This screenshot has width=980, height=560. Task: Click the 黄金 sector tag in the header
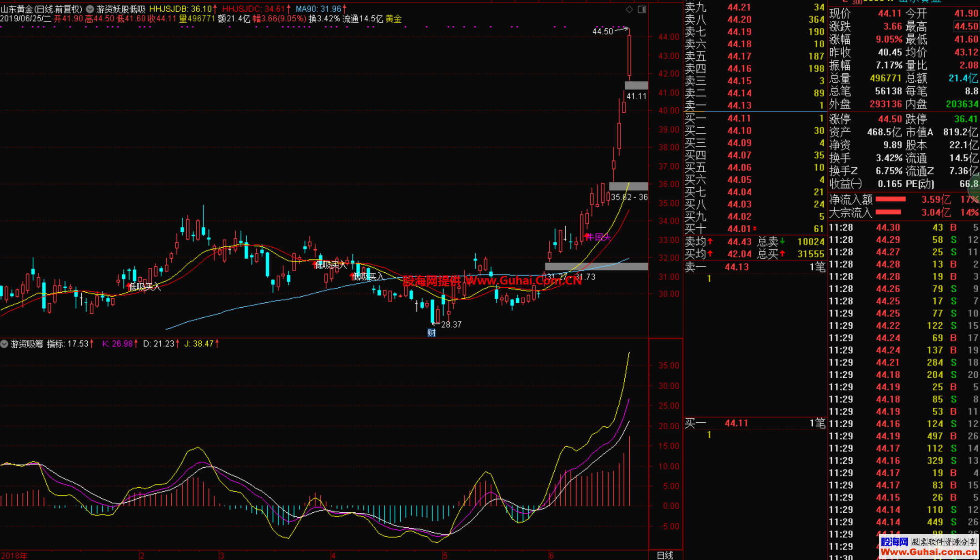(x=393, y=19)
